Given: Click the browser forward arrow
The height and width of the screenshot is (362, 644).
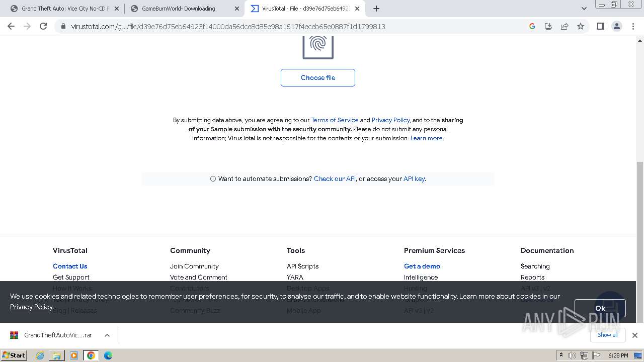Looking at the screenshot, I should click(x=27, y=26).
